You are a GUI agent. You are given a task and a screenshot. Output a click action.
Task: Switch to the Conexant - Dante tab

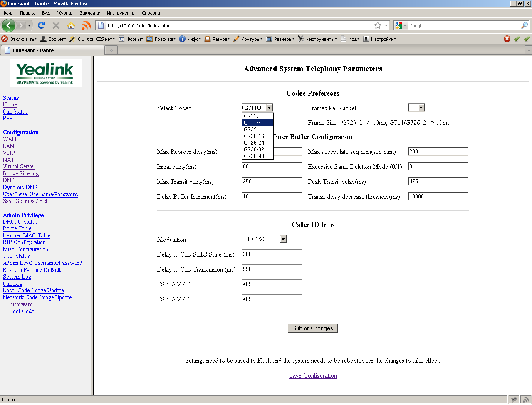click(52, 50)
